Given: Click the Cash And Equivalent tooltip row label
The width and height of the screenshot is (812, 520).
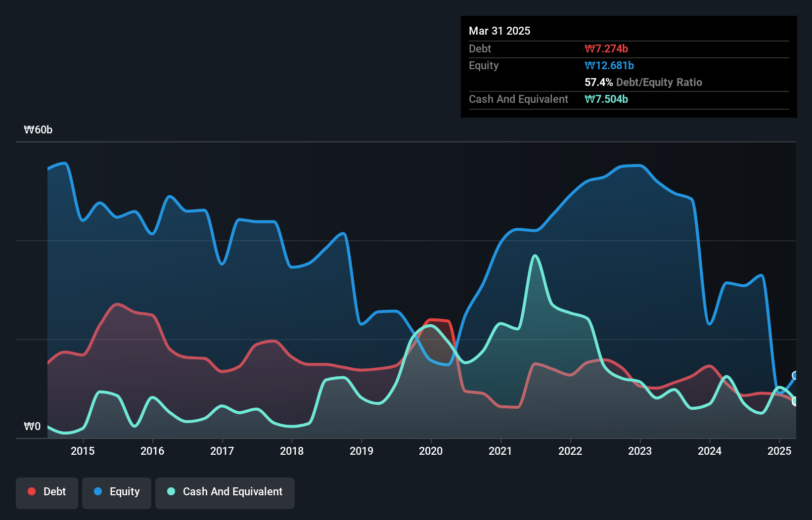Looking at the screenshot, I should [x=518, y=99].
